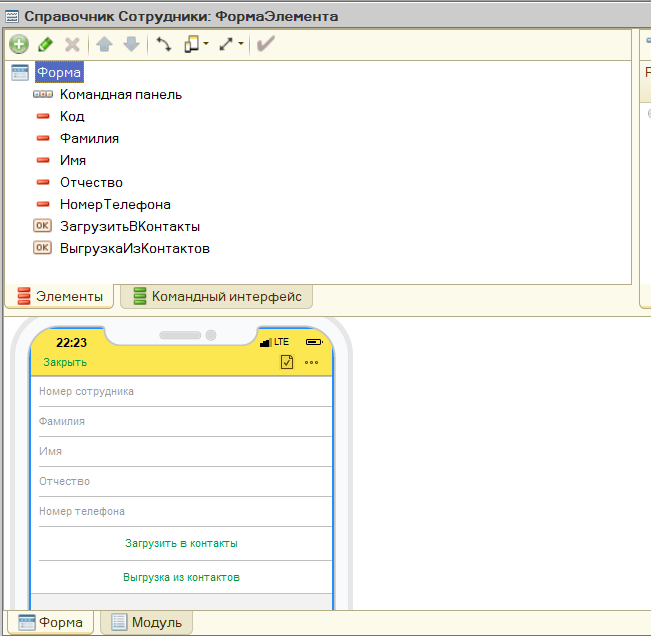This screenshot has height=636, width=651.
Task: Click the Выгрузка из контактов button
Action: 181,577
